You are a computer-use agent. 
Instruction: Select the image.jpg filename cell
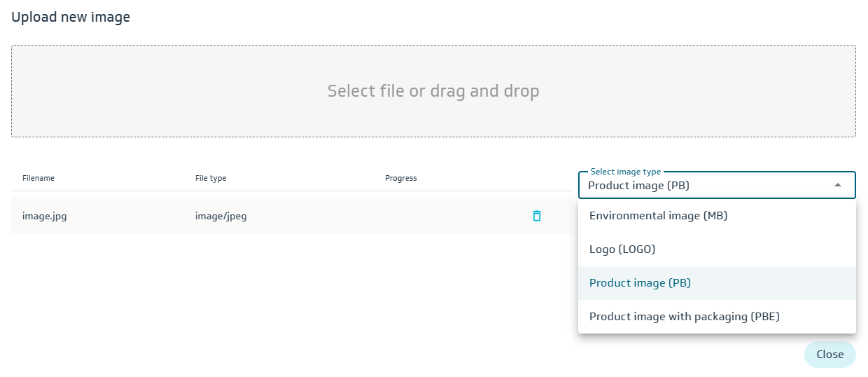[x=45, y=216]
